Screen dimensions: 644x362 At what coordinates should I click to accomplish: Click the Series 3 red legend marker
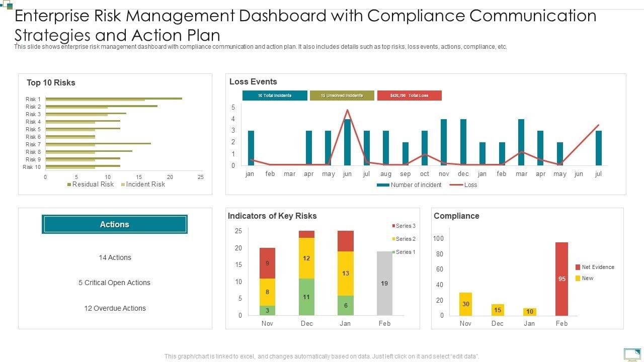(393, 226)
